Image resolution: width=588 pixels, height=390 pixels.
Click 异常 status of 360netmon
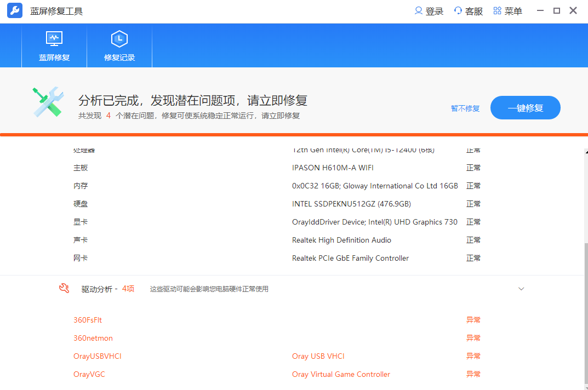coord(473,338)
